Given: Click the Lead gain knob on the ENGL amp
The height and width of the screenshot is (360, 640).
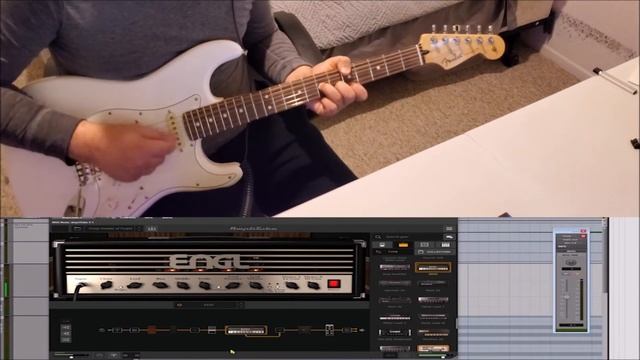Looking at the screenshot, I should pyautogui.click(x=134, y=286).
